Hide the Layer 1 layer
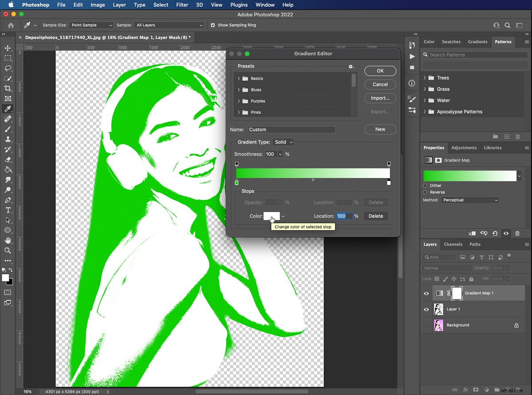Viewport: 532px width, 395px height. [x=426, y=309]
